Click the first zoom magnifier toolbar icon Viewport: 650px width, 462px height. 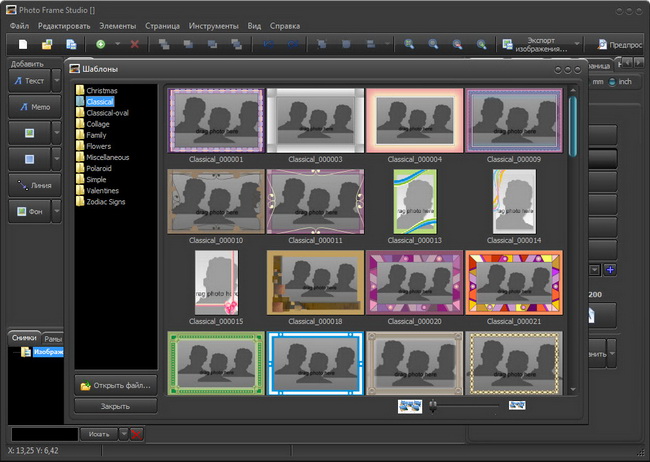(x=410, y=45)
